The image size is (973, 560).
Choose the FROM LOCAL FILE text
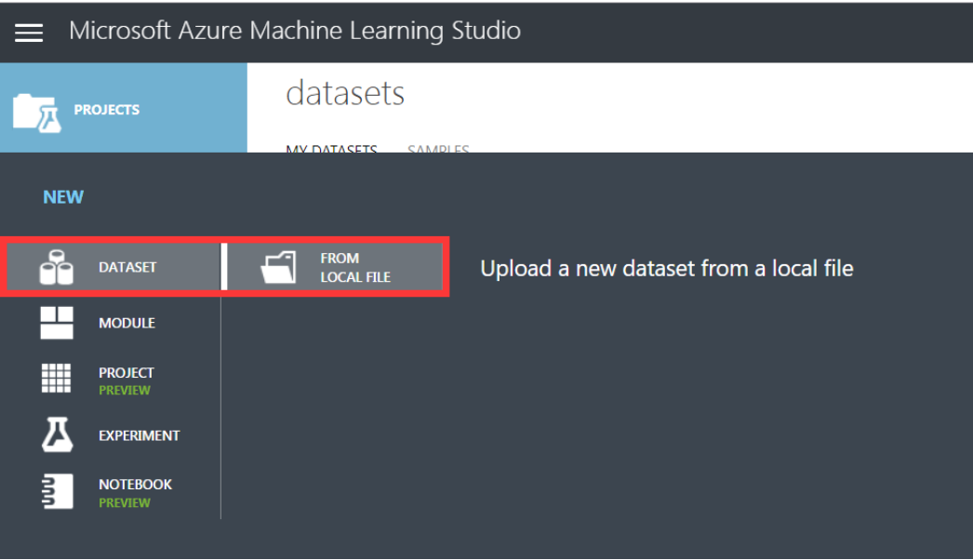(x=354, y=267)
